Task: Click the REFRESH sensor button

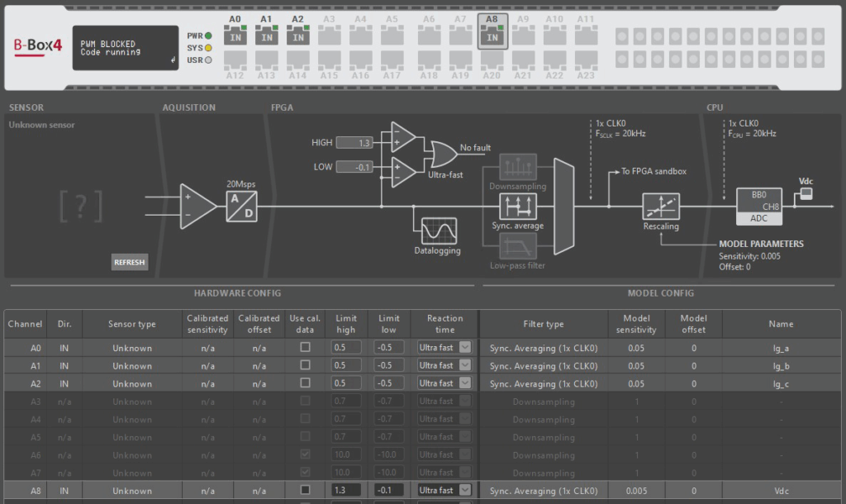Action: [129, 263]
